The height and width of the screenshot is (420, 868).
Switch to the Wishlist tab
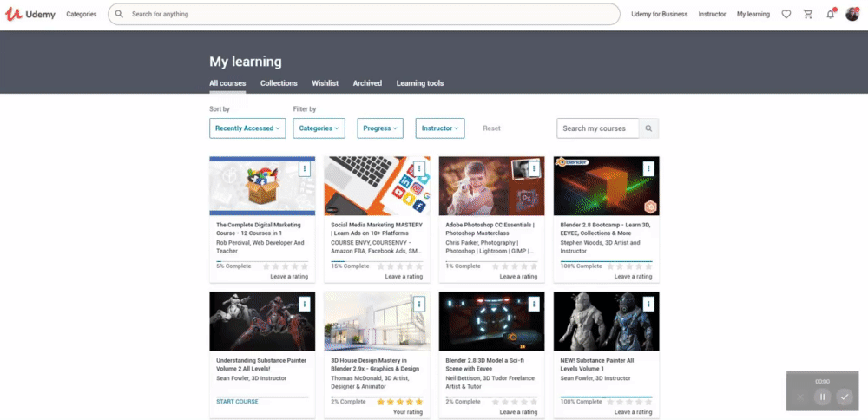(325, 83)
